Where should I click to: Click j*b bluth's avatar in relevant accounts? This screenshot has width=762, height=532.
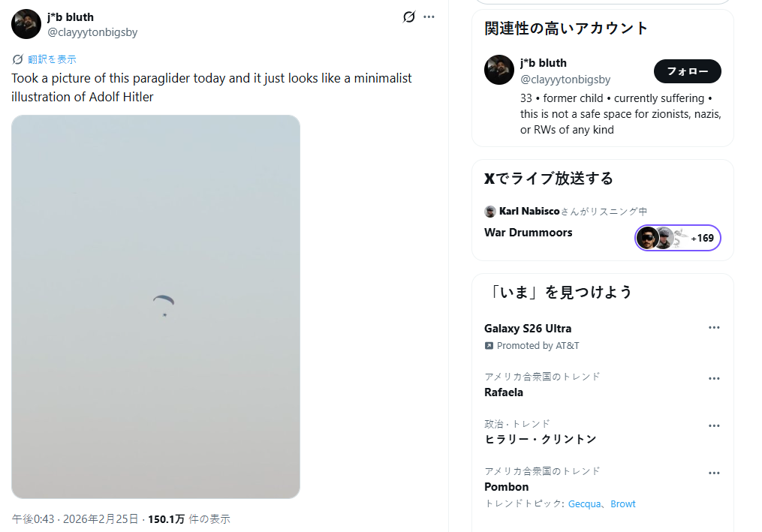pyautogui.click(x=499, y=70)
